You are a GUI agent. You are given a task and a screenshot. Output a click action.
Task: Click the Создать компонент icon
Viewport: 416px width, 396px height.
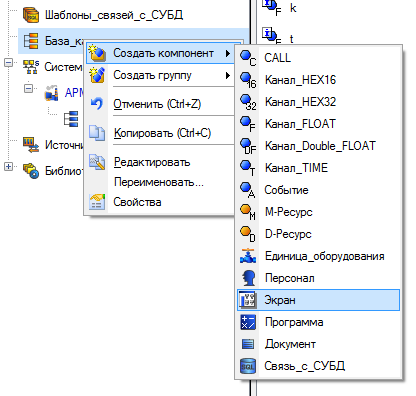click(x=97, y=53)
